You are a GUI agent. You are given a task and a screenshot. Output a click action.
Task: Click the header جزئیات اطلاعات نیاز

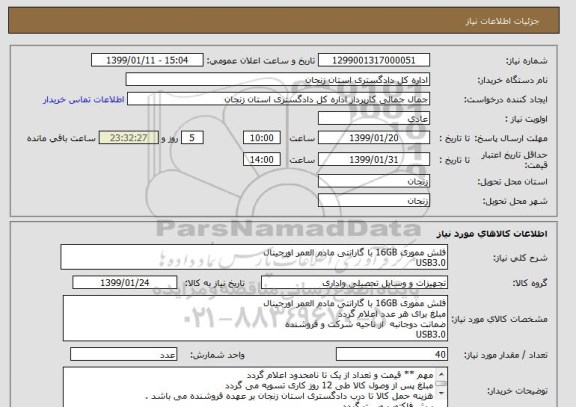(502, 21)
